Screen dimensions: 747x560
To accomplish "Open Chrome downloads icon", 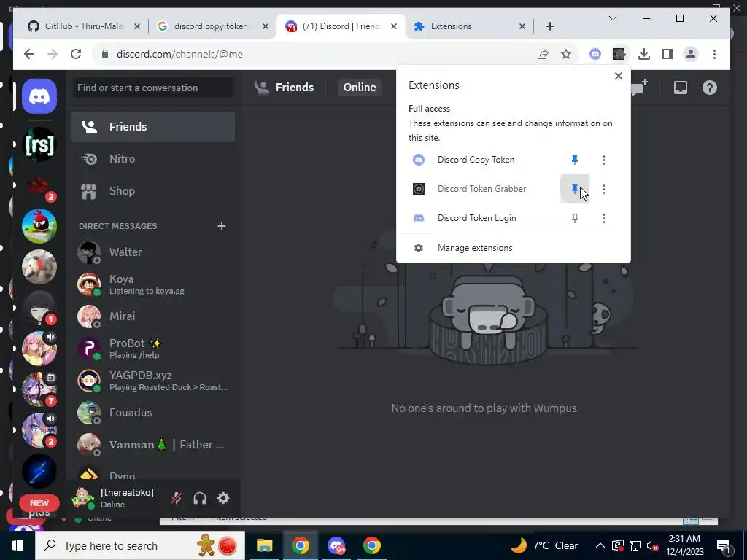I will tap(644, 54).
